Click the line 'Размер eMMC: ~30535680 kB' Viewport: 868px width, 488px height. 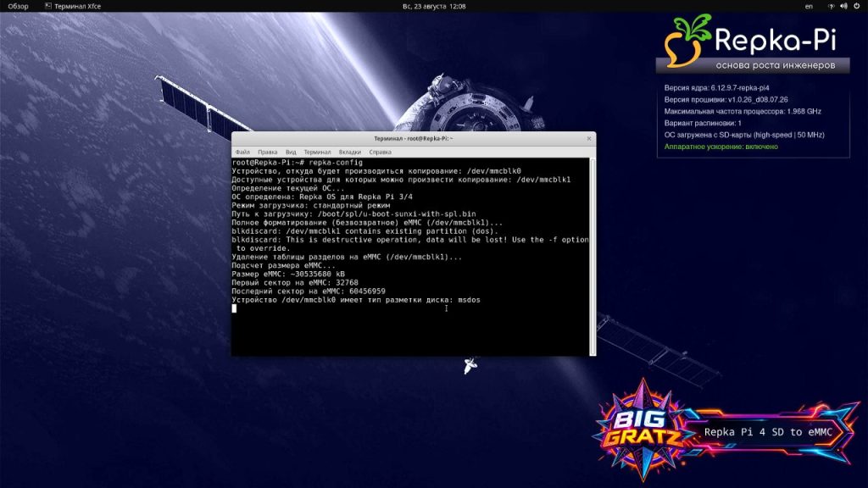click(288, 274)
